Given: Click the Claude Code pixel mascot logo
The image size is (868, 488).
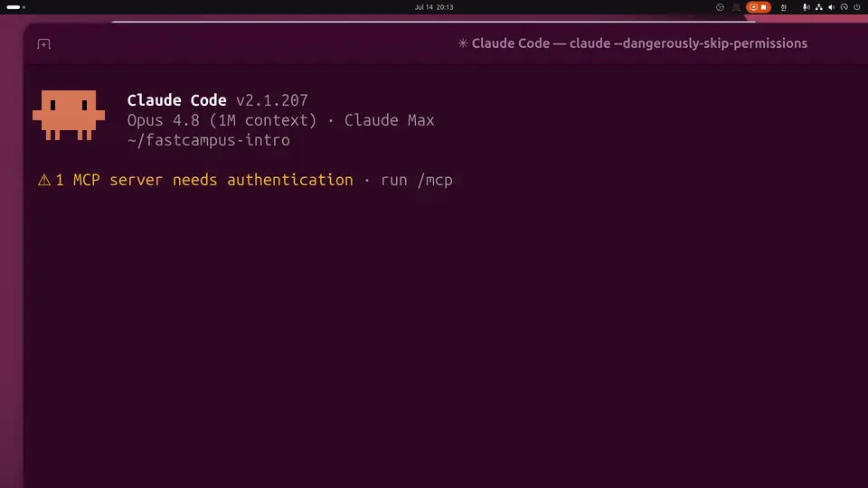Looking at the screenshot, I should point(69,115).
